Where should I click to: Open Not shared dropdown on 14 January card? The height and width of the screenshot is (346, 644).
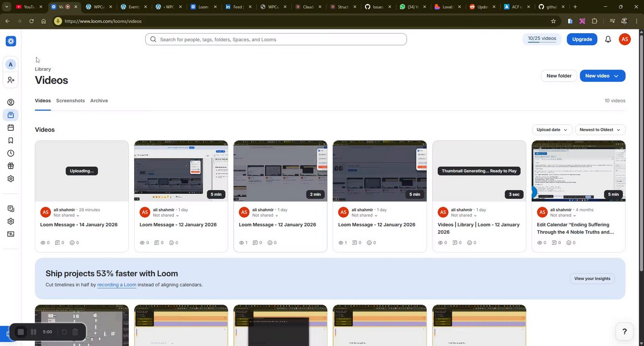(x=66, y=215)
